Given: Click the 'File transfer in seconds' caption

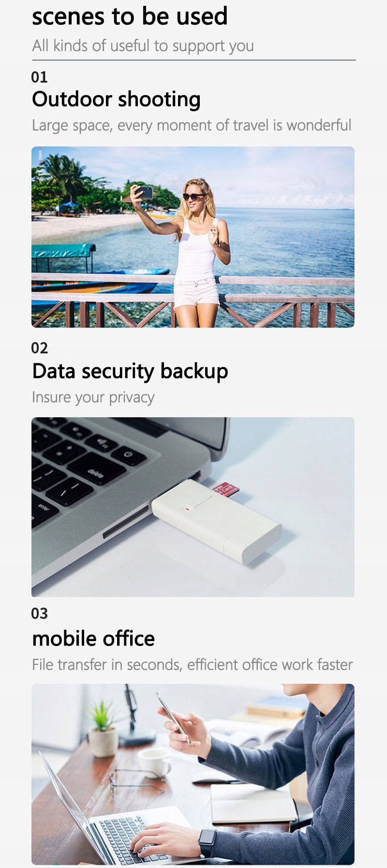Looking at the screenshot, I should (x=193, y=665).
